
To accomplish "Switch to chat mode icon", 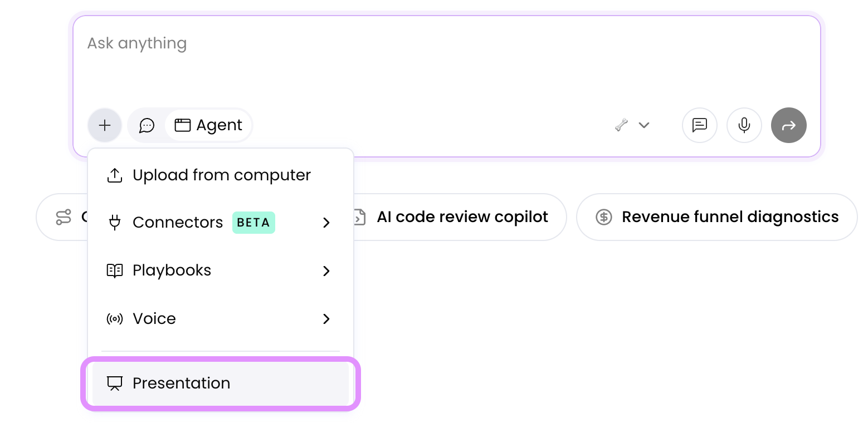I will (x=147, y=125).
